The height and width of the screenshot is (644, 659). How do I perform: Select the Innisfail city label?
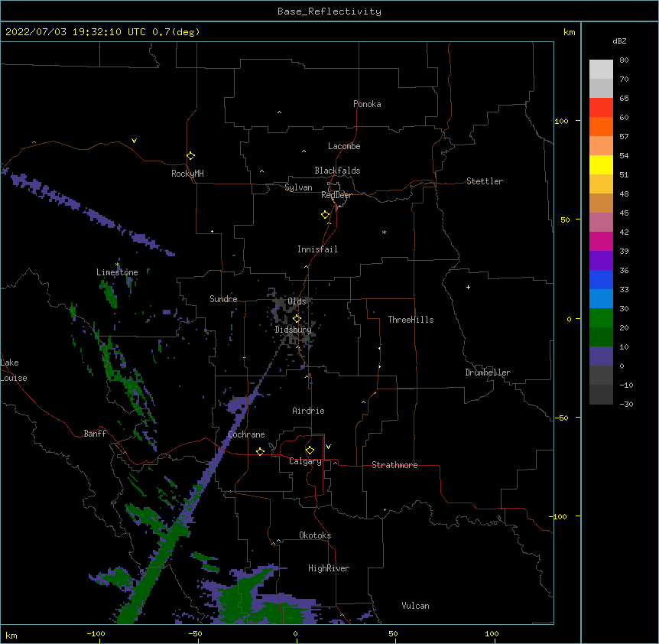click(x=317, y=249)
